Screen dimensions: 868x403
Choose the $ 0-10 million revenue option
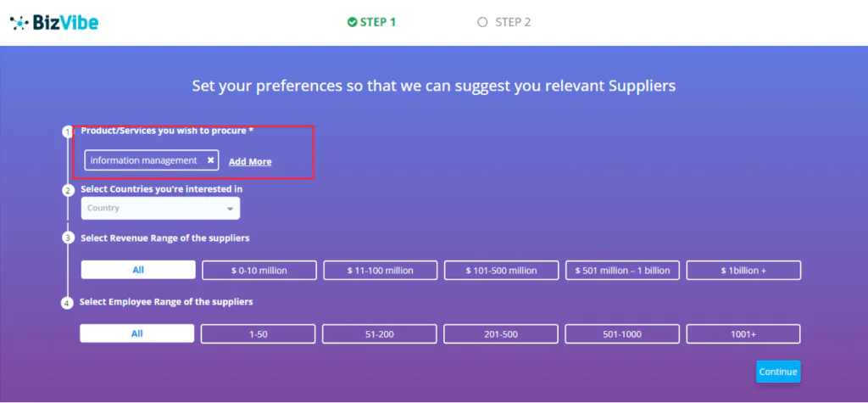click(x=259, y=271)
